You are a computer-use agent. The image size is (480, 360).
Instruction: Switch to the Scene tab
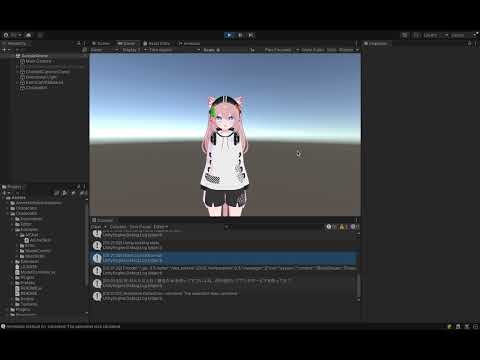click(x=101, y=44)
